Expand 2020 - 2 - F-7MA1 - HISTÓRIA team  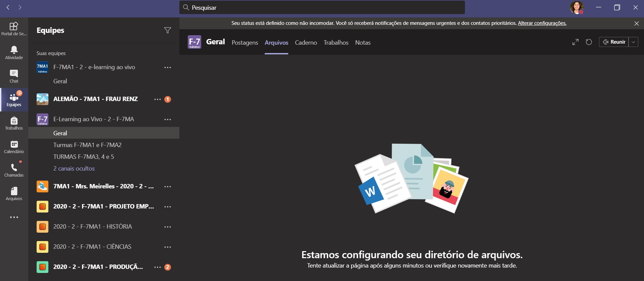92,227
